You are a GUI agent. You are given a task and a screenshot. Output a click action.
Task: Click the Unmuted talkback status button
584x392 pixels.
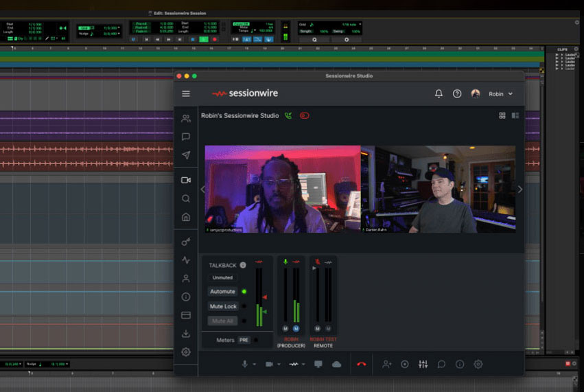tap(222, 277)
